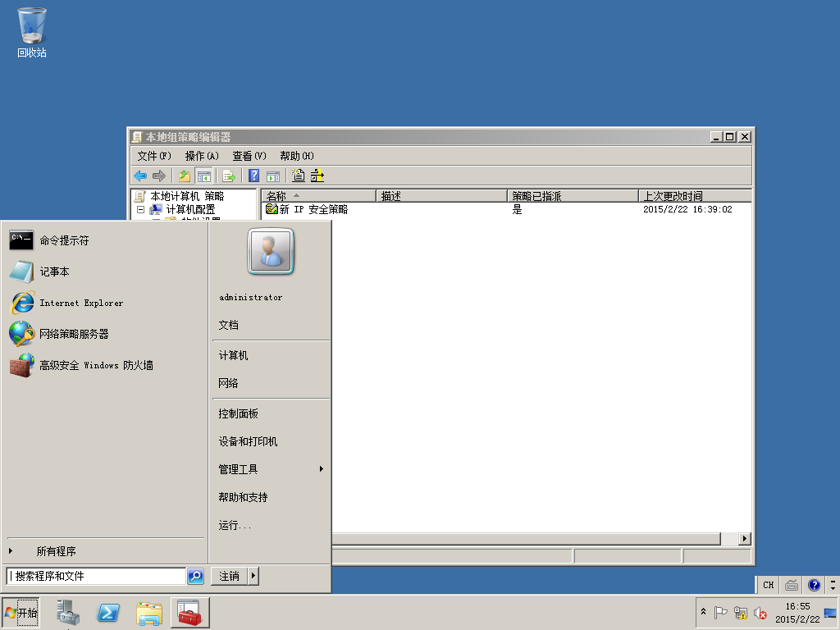
Task: Click into 搜索程序和文件 search box
Action: coord(97,576)
